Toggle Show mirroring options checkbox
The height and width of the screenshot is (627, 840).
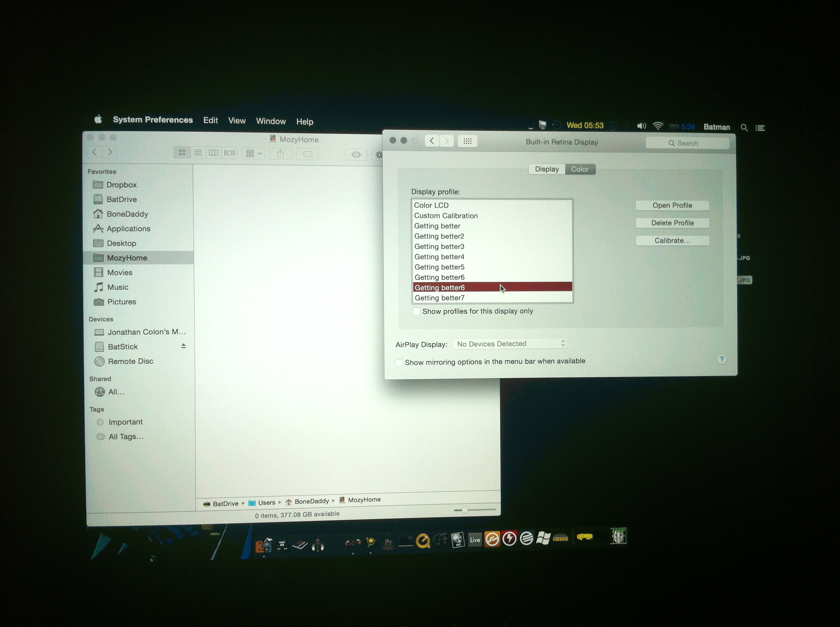click(x=399, y=362)
